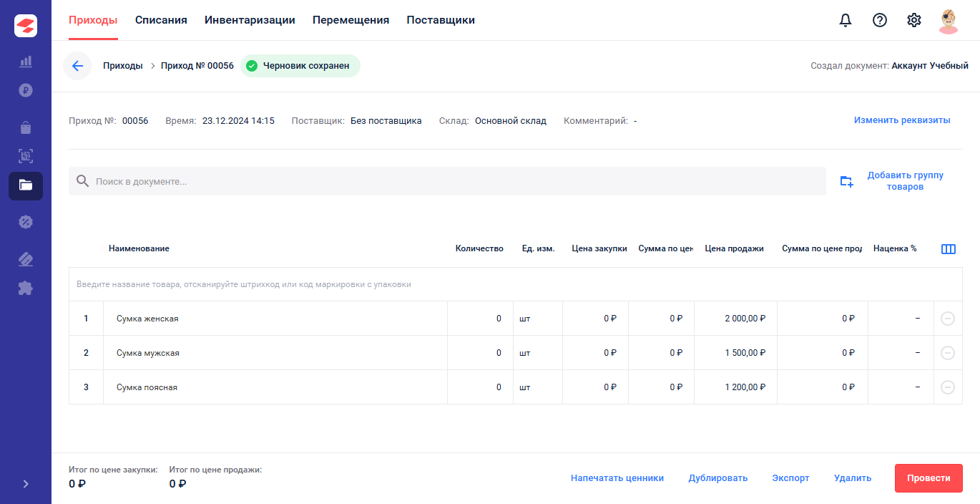This screenshot has height=504, width=980.
Task: Click the Ед. изм. column header
Action: click(539, 248)
